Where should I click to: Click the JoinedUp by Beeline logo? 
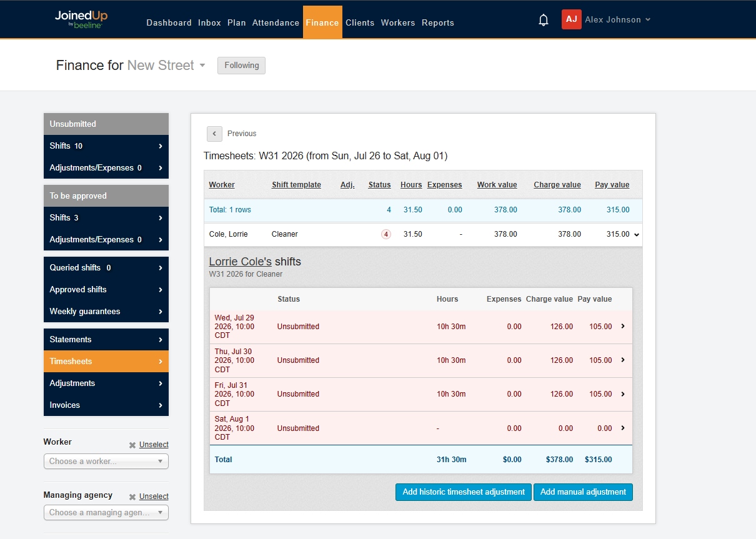[x=81, y=19]
